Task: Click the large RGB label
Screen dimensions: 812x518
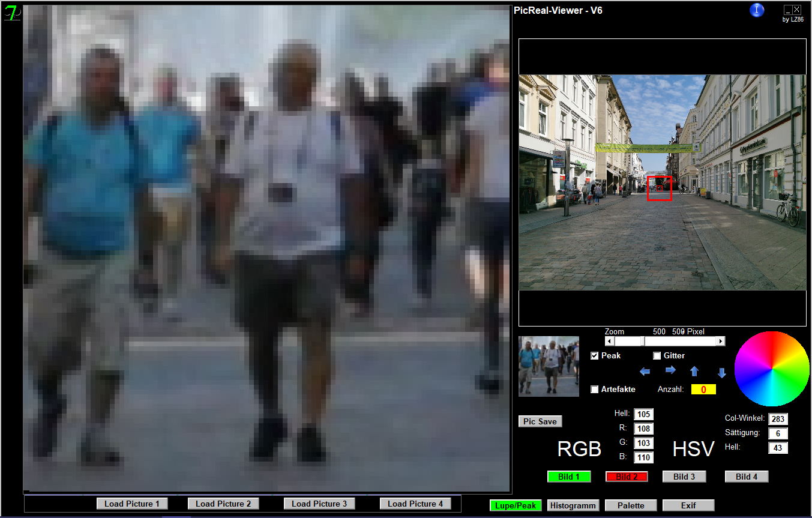Action: (579, 449)
